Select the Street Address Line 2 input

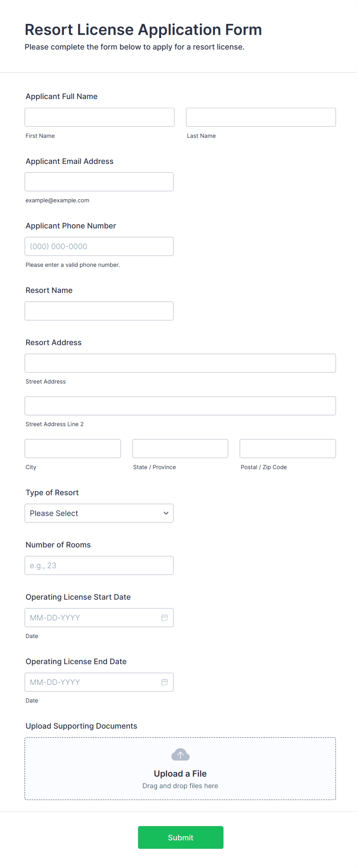[x=180, y=406]
